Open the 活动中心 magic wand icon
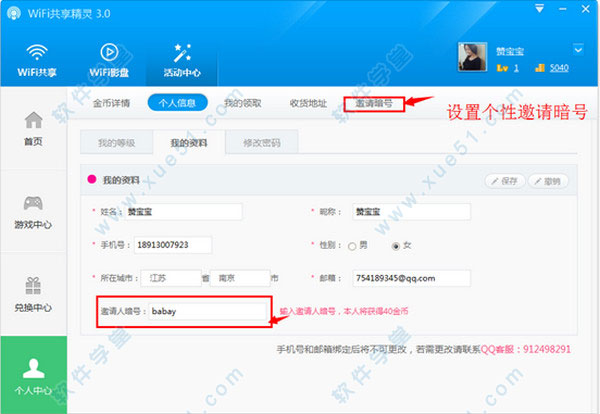Viewport: 600px width, 414px height. tap(182, 53)
